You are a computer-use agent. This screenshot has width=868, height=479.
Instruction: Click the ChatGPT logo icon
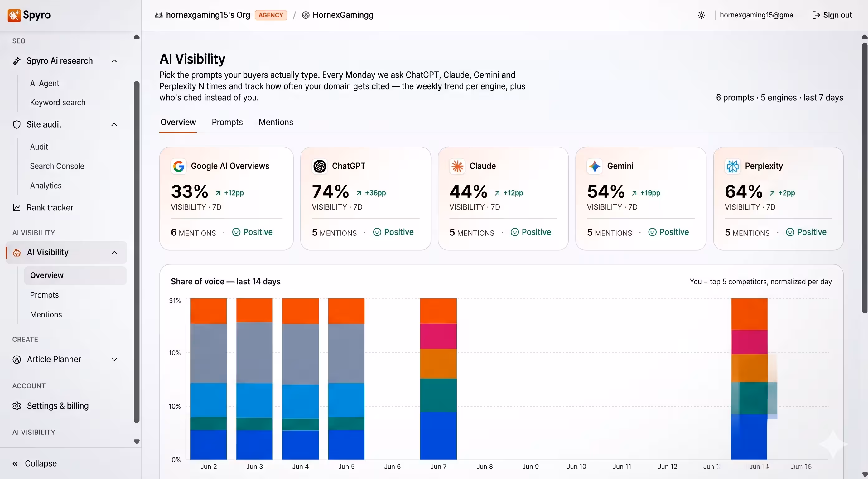(x=320, y=166)
